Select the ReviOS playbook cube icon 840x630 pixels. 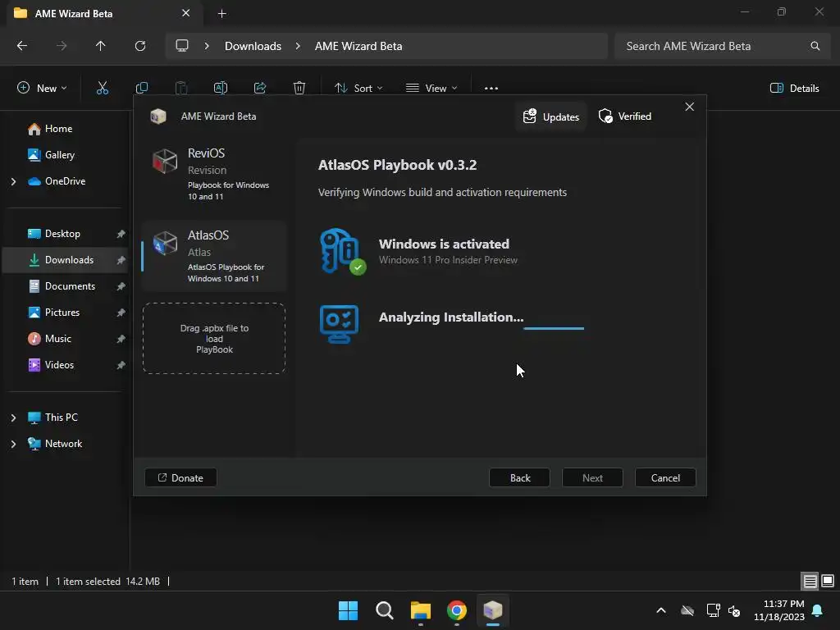[164, 162]
